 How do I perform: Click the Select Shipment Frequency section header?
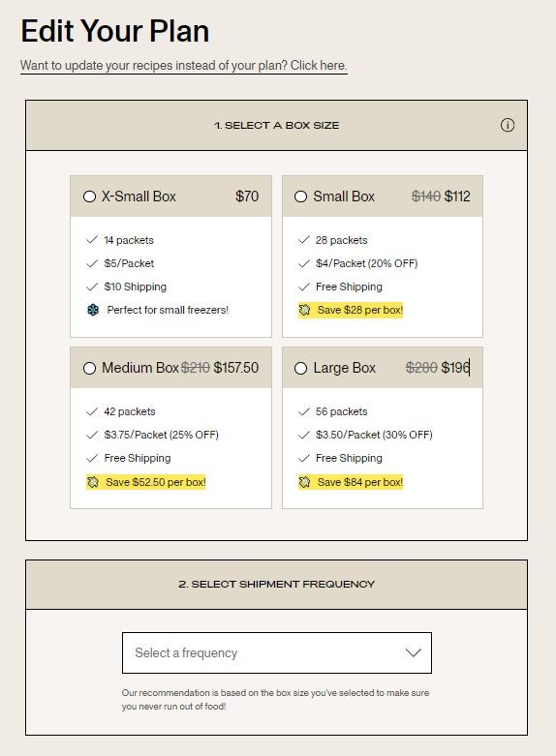click(x=277, y=585)
